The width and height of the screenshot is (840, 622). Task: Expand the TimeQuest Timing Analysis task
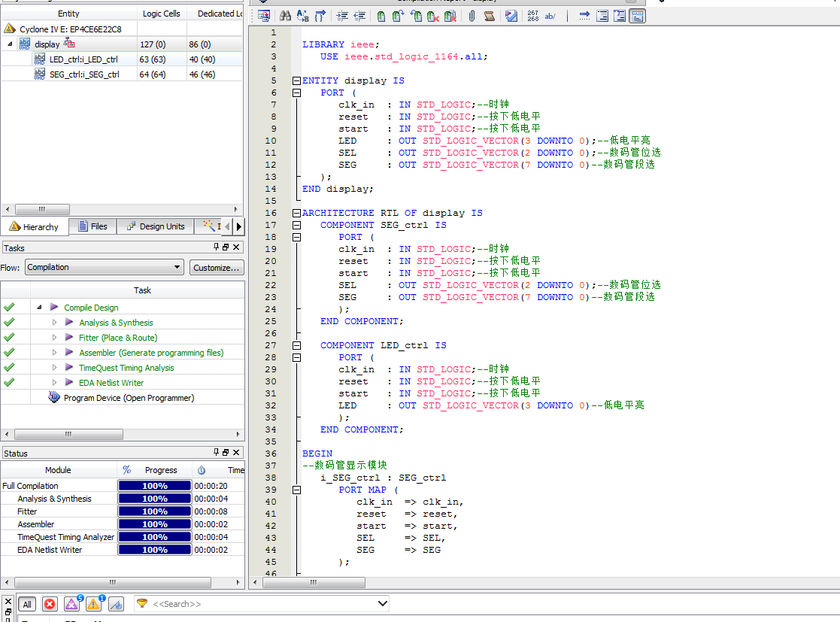(54, 367)
